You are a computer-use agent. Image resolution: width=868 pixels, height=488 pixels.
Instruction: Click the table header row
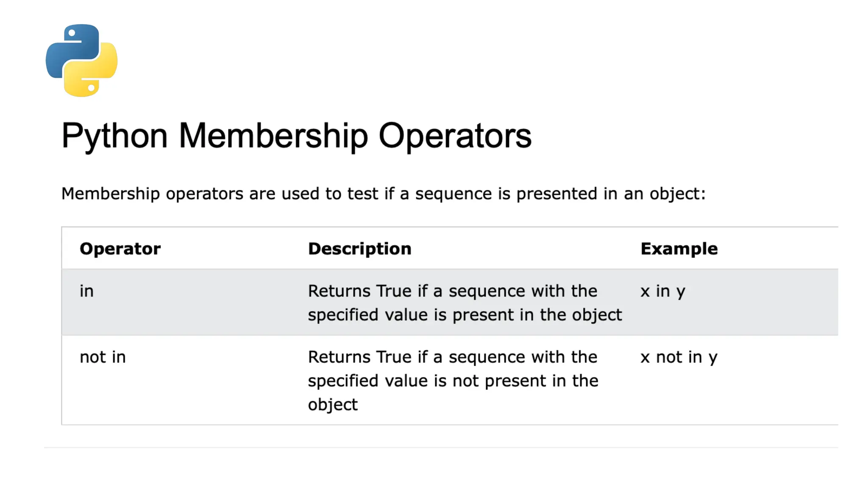coord(450,248)
